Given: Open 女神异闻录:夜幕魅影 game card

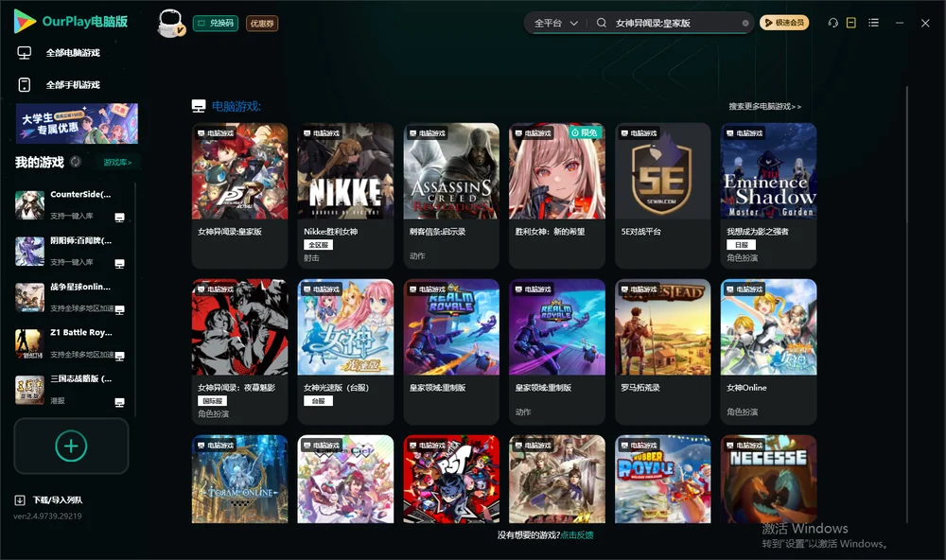Looking at the screenshot, I should (239, 351).
